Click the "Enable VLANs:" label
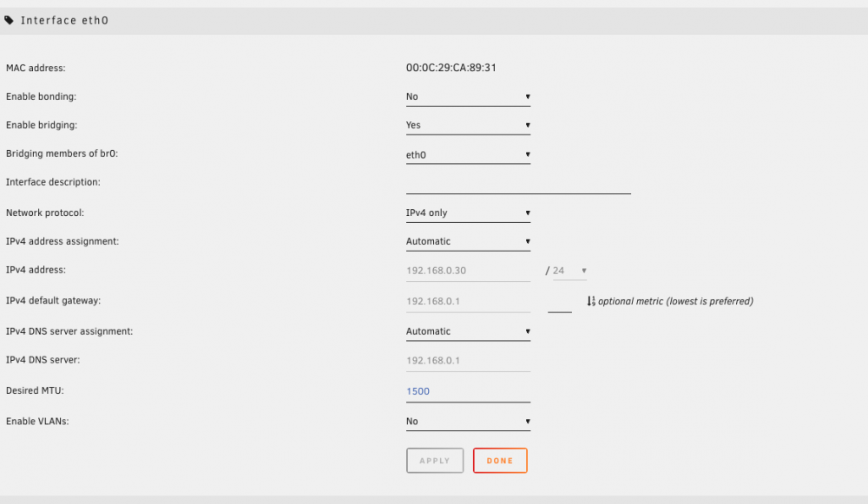This screenshot has height=504, width=868. point(37,422)
